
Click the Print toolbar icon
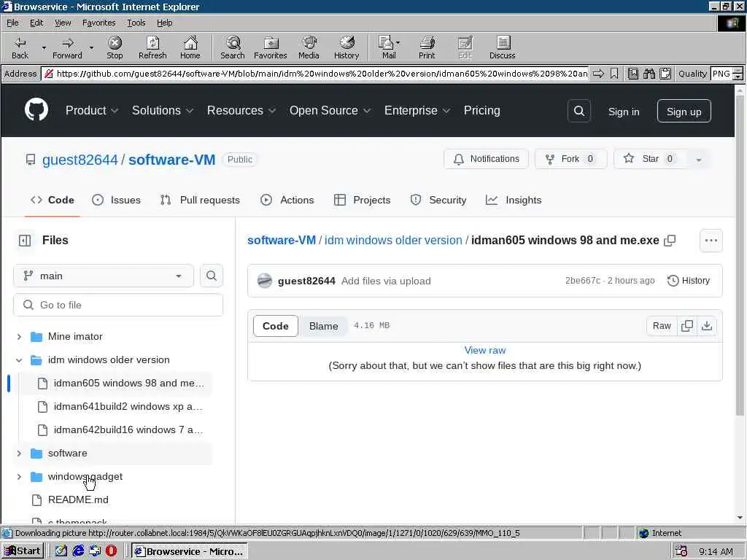[x=427, y=47]
